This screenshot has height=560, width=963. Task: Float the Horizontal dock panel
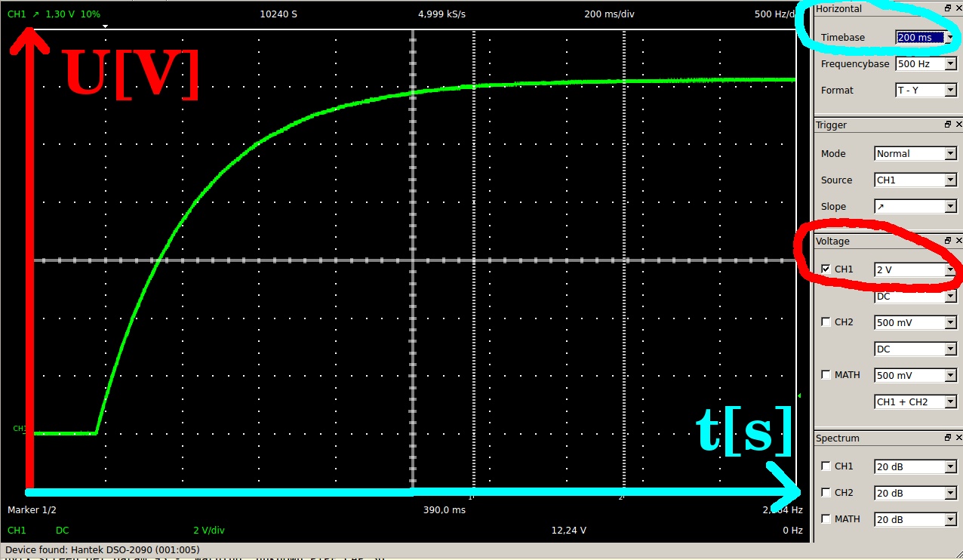[948, 8]
